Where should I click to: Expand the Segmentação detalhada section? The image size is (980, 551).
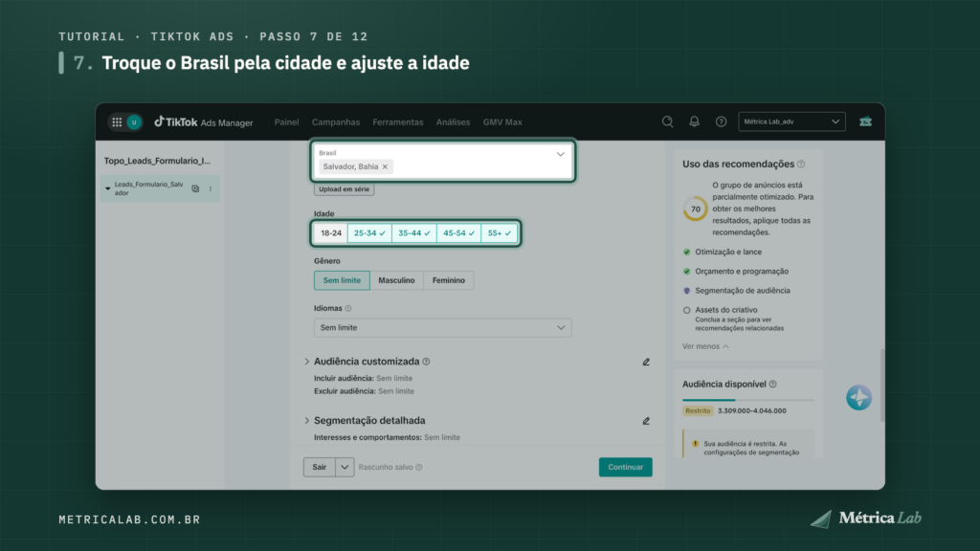[307, 421]
